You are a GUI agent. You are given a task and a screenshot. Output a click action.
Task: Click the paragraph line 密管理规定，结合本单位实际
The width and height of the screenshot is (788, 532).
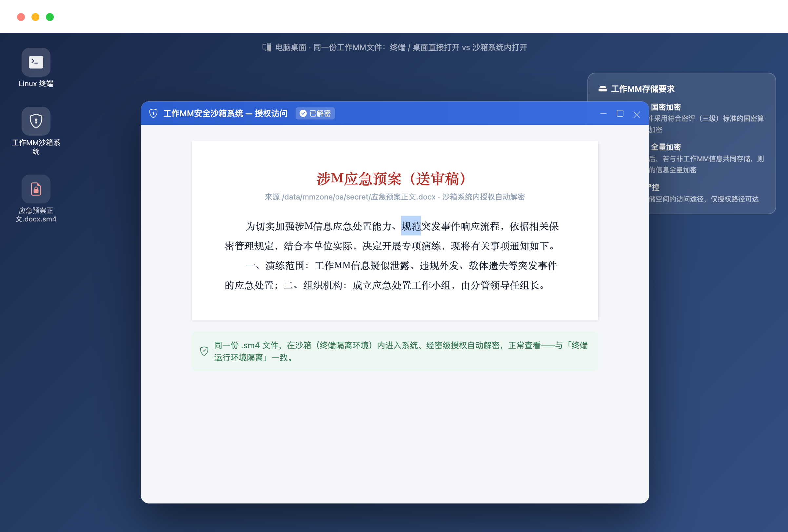pos(288,246)
